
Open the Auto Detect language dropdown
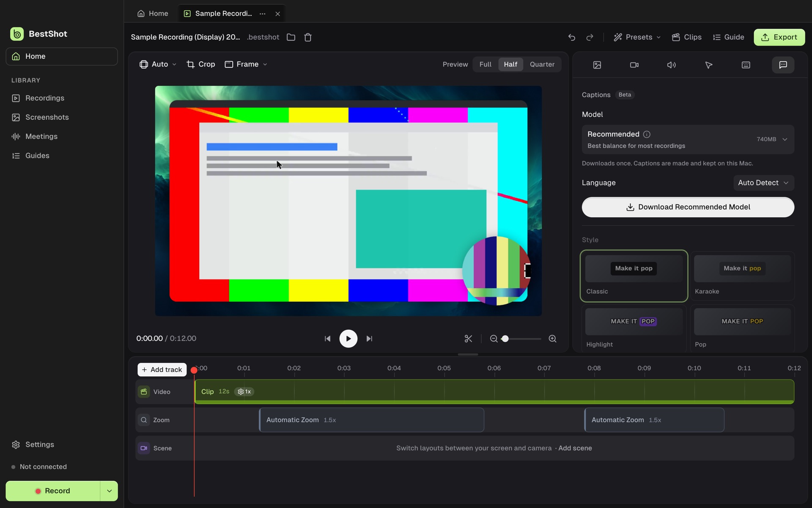[763, 183]
